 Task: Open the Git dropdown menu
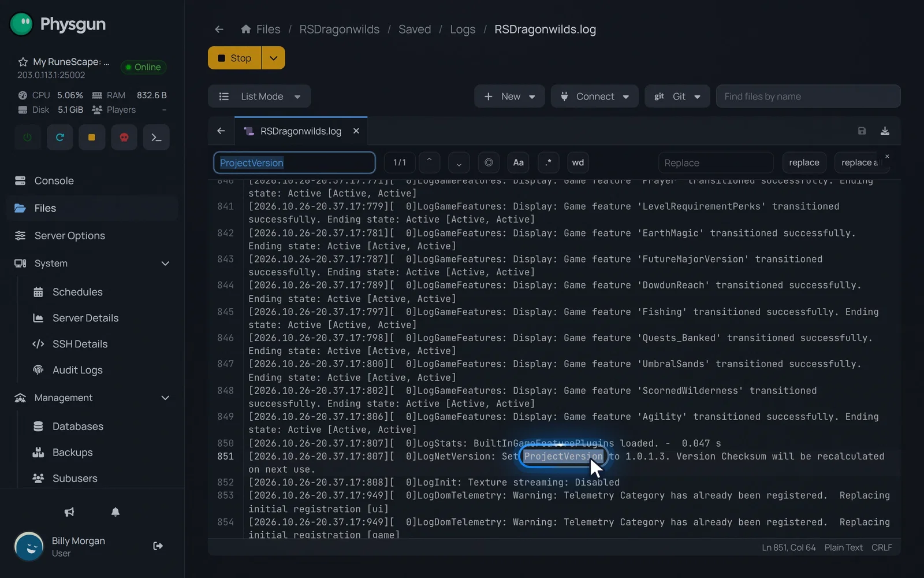point(677,97)
